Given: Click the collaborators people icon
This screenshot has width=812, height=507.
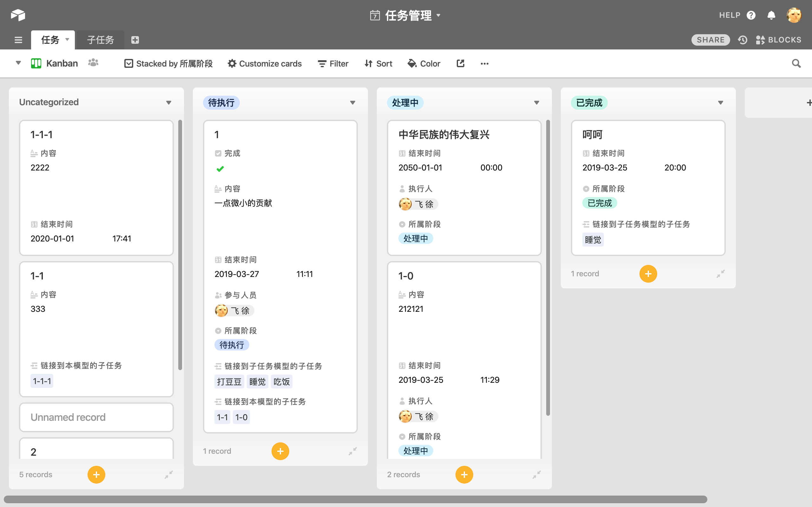Looking at the screenshot, I should coord(93,63).
